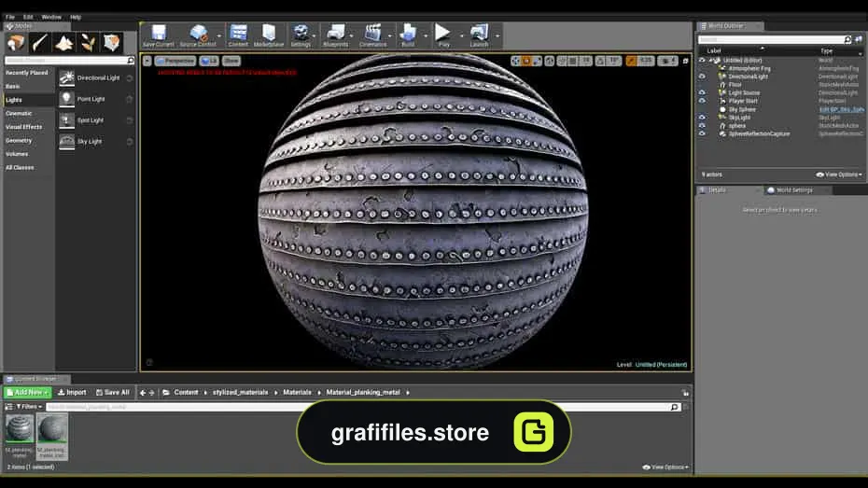Screen dimensions: 868x488
Task: Open World Outliner View Options dropdown
Action: click(x=839, y=174)
